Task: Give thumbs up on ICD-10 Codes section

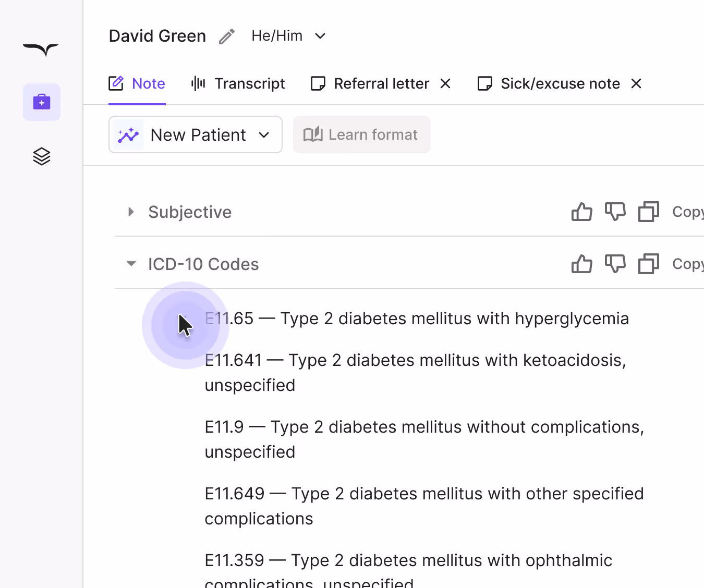Action: pos(582,264)
